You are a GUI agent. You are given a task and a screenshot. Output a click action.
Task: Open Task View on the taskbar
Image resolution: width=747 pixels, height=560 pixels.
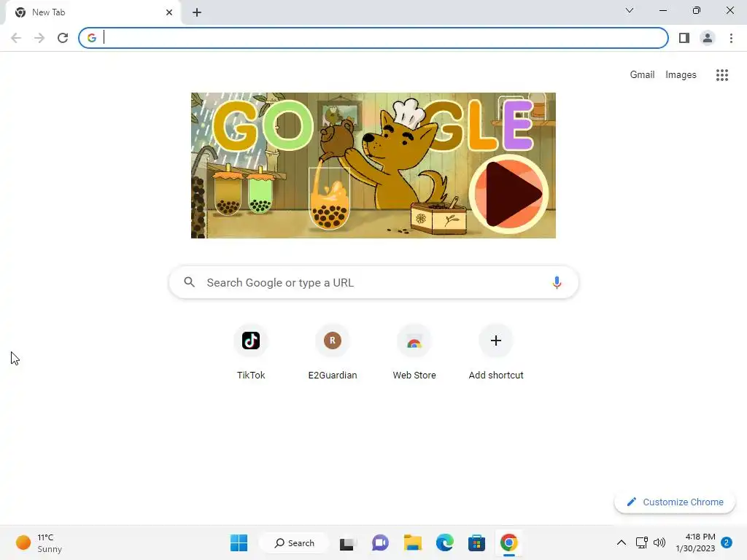(347, 542)
